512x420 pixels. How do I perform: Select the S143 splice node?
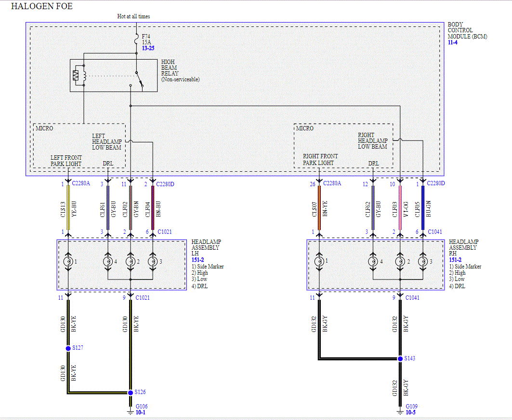point(400,359)
